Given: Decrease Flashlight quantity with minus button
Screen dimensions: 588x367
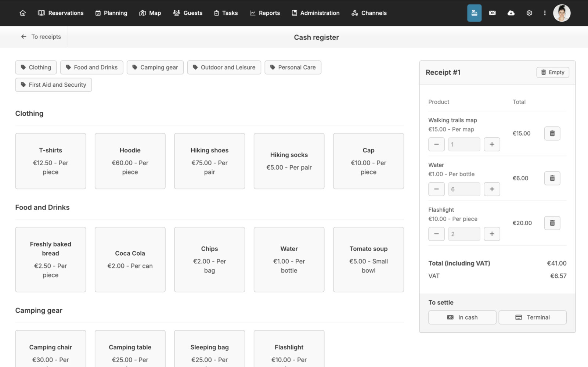Looking at the screenshot, I should [x=436, y=234].
